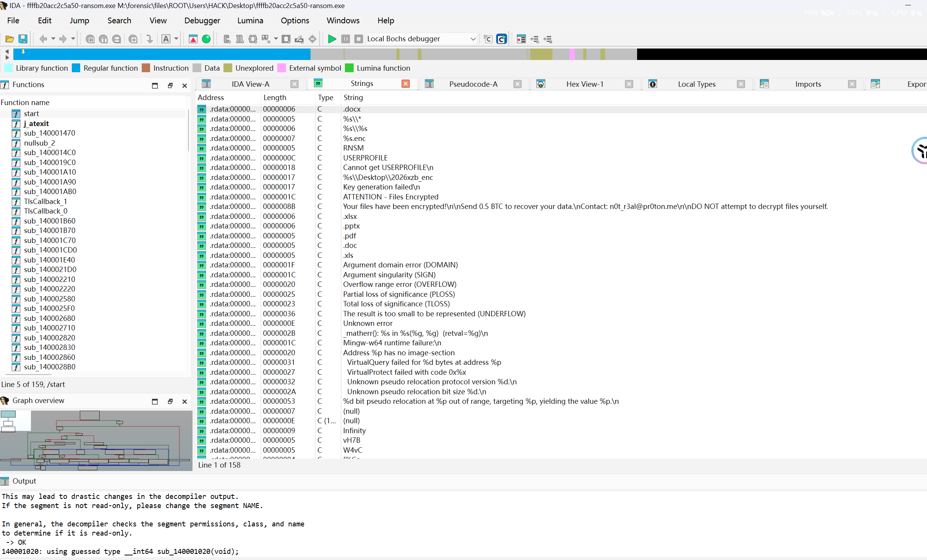Screen dimensions: 927x560
Task: Click the curved down arrow next-search icon
Action: coord(149,39)
